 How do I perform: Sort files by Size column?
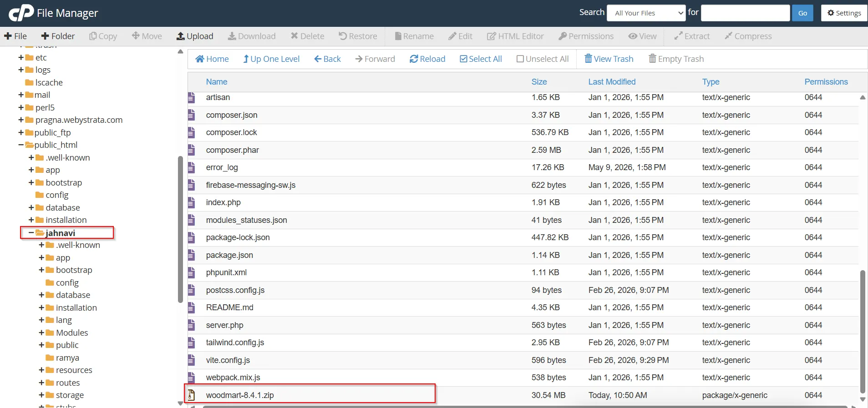pos(539,82)
